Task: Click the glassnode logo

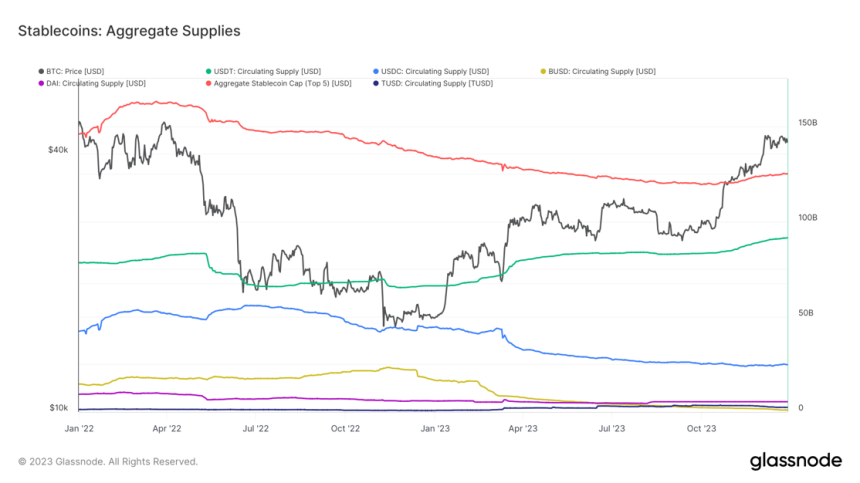Action: click(x=795, y=461)
